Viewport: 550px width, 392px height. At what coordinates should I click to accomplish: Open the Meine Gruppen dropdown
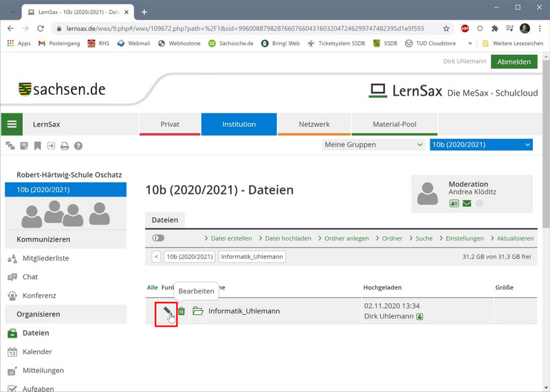tap(373, 144)
